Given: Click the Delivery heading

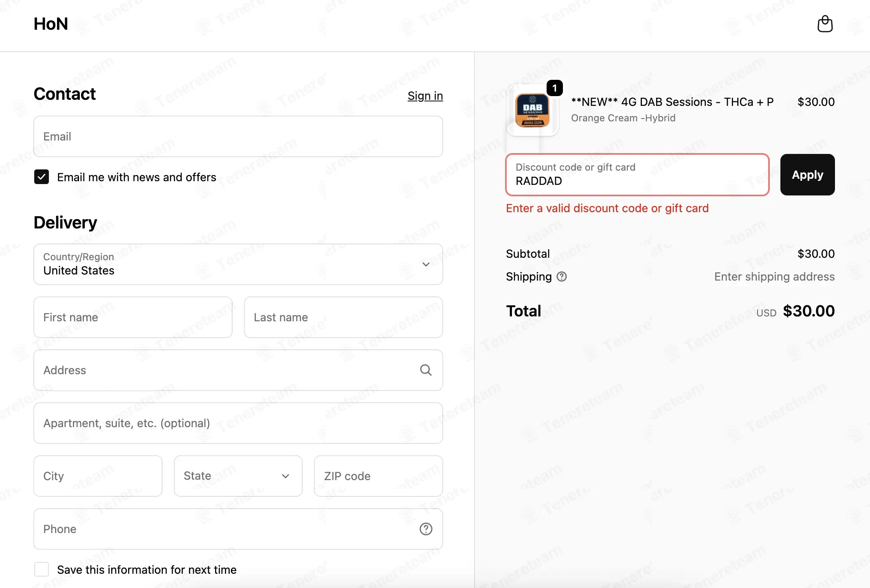Looking at the screenshot, I should pos(65,223).
